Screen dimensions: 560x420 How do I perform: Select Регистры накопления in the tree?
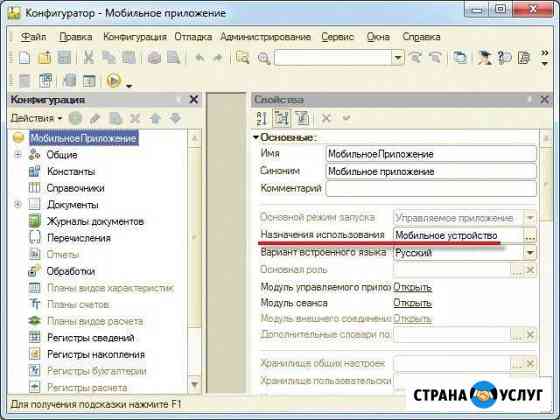(x=96, y=355)
